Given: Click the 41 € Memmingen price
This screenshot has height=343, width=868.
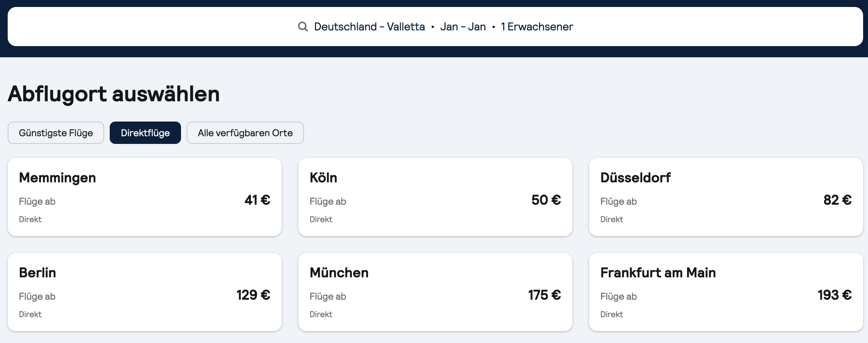Looking at the screenshot, I should (258, 200).
